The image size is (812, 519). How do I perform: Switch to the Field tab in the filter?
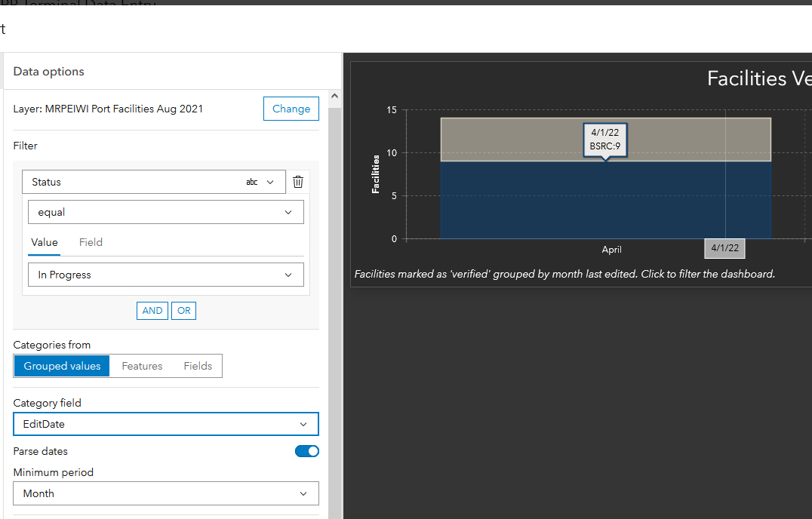[90, 242]
